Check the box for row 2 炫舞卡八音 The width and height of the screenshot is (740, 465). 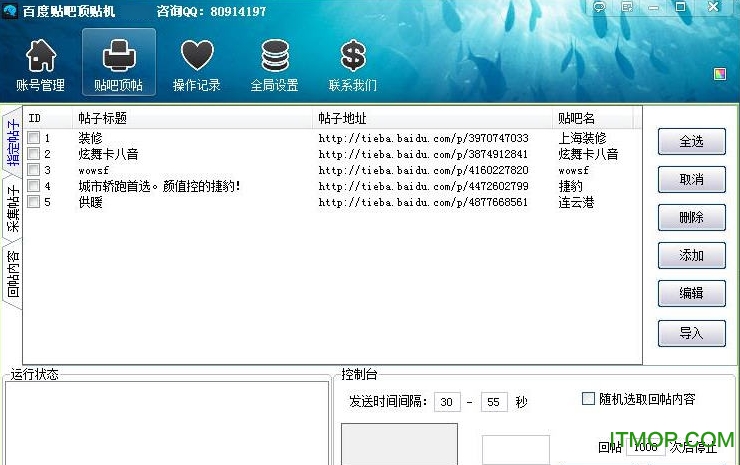[34, 154]
